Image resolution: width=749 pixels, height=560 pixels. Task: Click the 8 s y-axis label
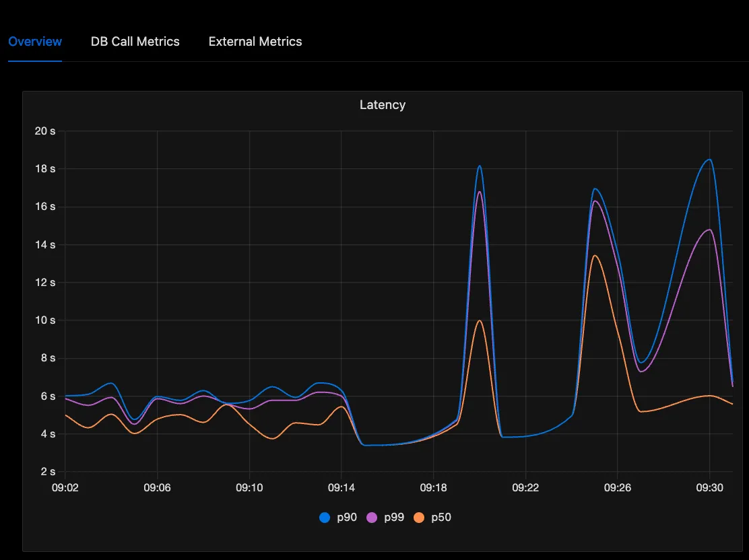(48, 358)
